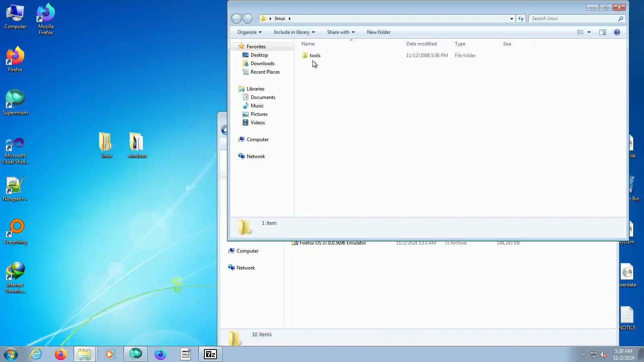644x362 pixels.
Task: Switch to Supermium in the taskbar
Action: pyautogui.click(x=136, y=354)
